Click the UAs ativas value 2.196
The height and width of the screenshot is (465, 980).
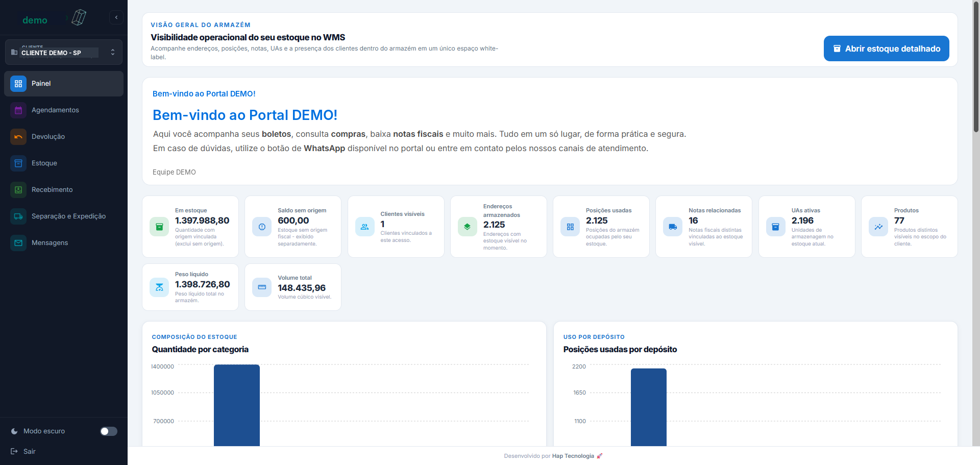(x=802, y=221)
